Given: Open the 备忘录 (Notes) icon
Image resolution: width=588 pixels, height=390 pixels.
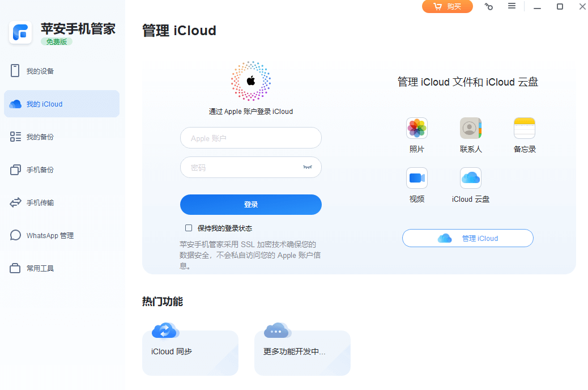Looking at the screenshot, I should click(x=524, y=128).
